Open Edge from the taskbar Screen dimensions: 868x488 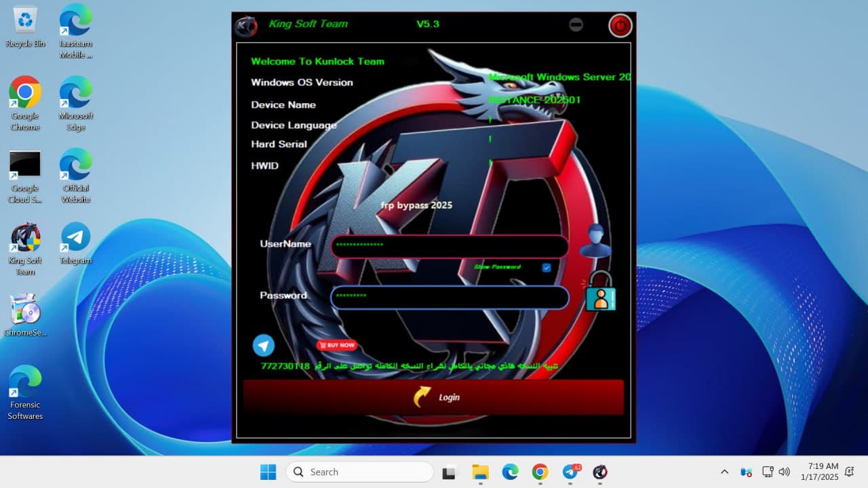[510, 472]
